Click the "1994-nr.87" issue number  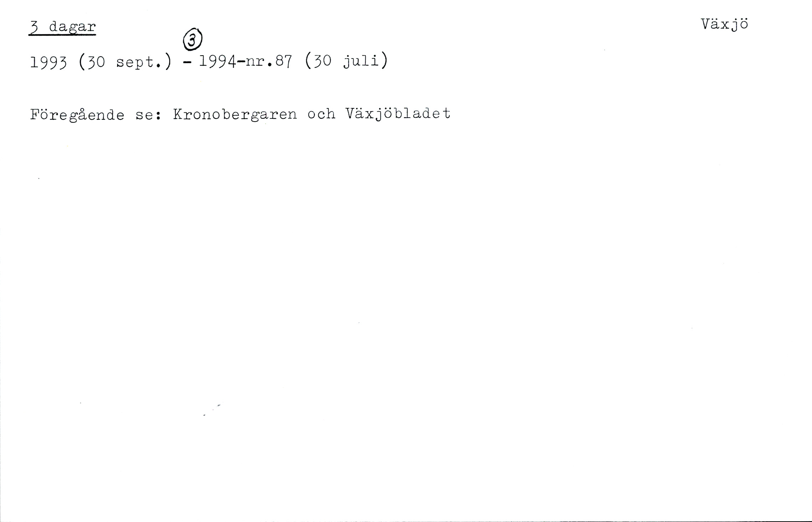pos(246,62)
